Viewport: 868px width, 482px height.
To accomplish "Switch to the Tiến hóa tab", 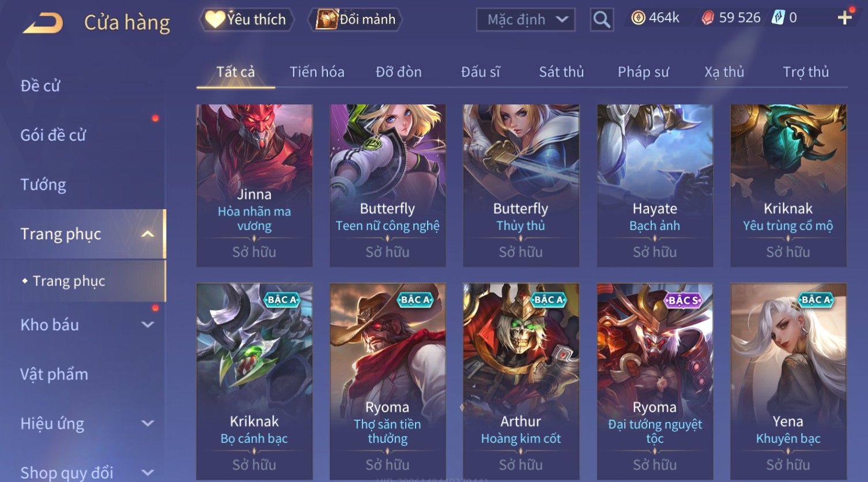I will [317, 72].
